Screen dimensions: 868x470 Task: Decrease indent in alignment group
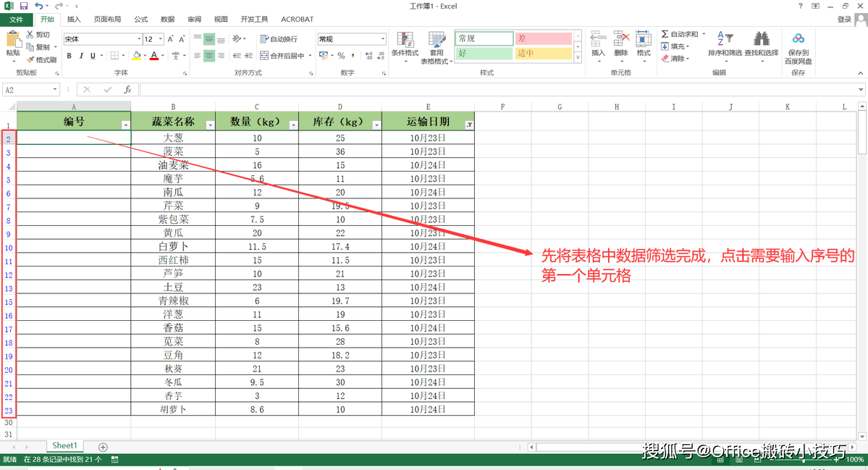point(237,55)
